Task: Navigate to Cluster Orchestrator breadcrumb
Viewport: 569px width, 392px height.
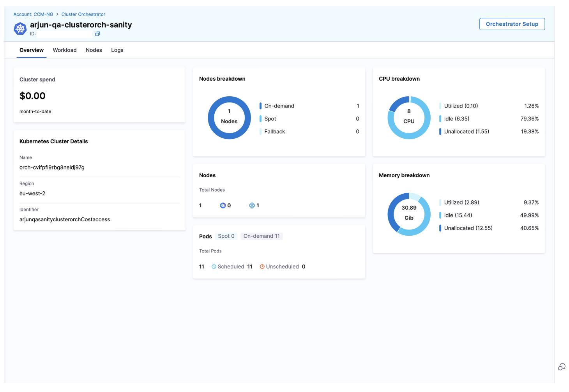Action: click(83, 14)
